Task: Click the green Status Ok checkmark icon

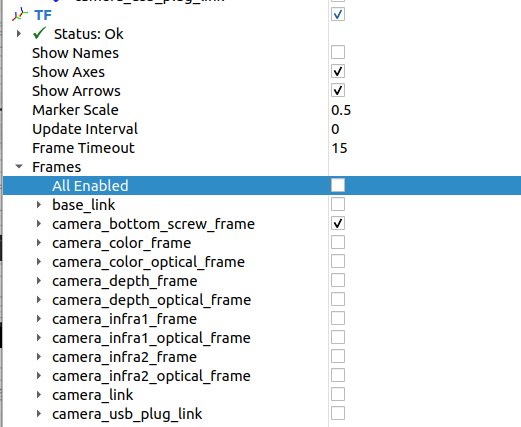Action: [40, 33]
